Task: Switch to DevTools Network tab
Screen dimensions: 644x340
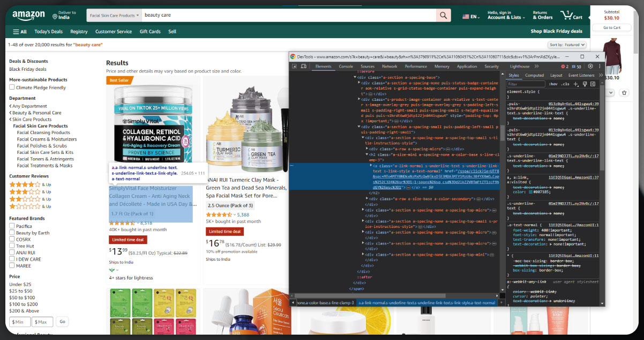Action: tap(390, 66)
